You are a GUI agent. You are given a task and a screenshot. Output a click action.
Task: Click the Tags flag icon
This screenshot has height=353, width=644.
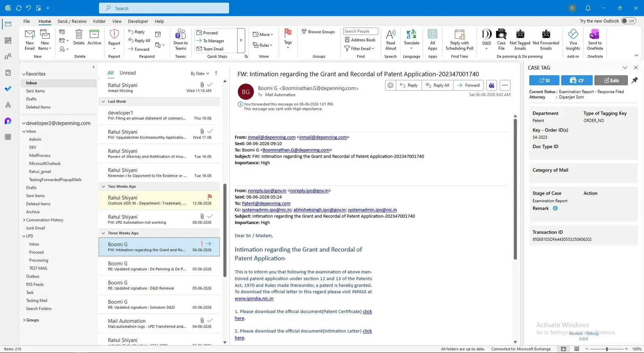click(x=288, y=33)
